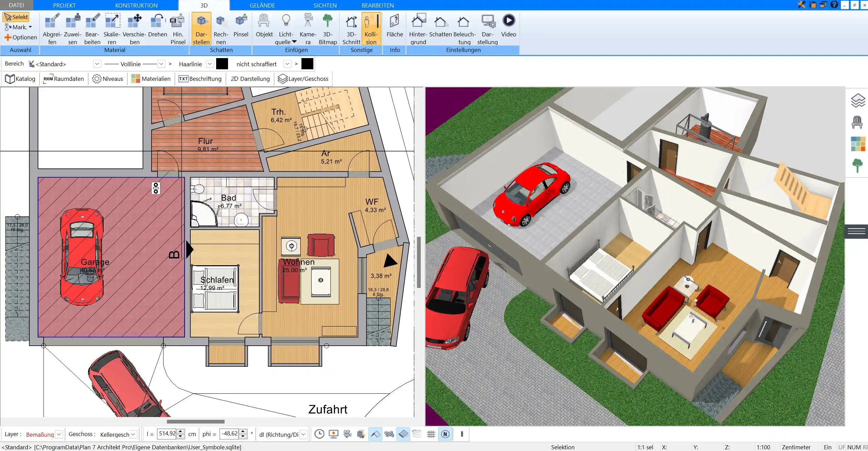
Task: Open the Layer/Geschoss panel
Action: [x=303, y=79]
